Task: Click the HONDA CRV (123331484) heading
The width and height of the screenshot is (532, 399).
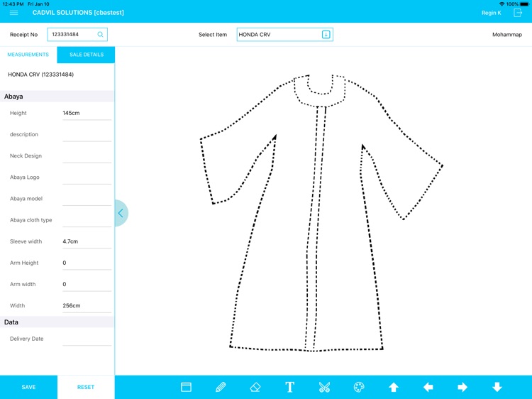Action: [x=40, y=75]
